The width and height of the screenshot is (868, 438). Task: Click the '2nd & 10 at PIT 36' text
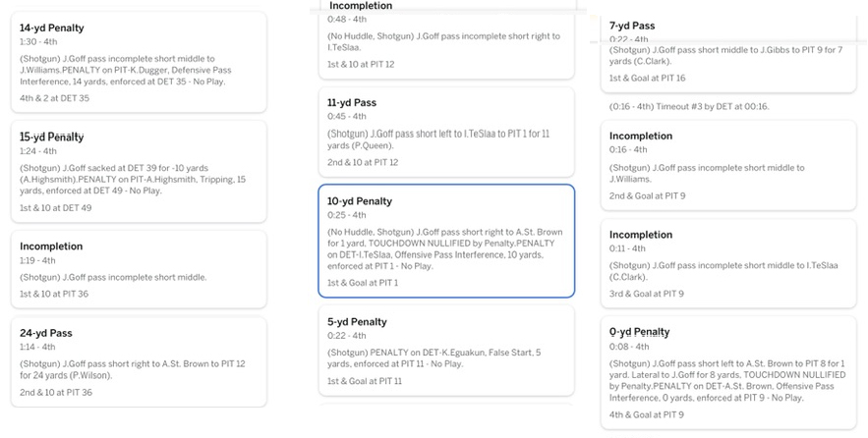(x=56, y=393)
